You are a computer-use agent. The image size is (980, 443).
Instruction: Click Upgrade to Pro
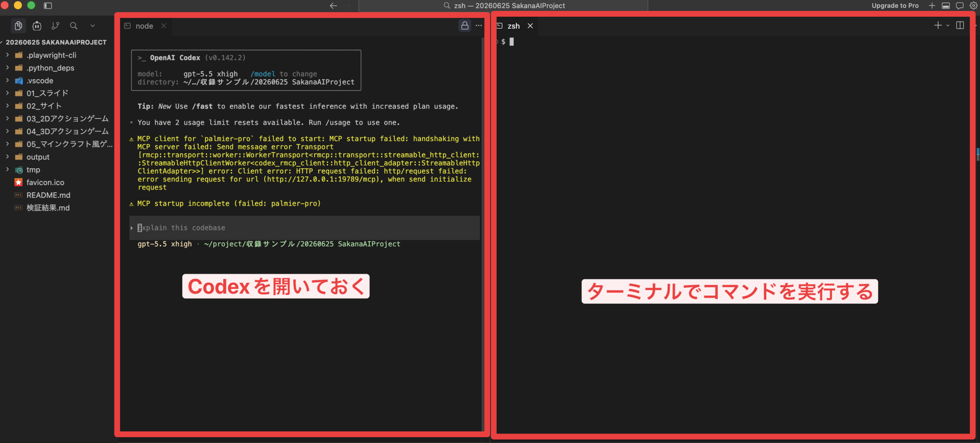pyautogui.click(x=895, y=5)
